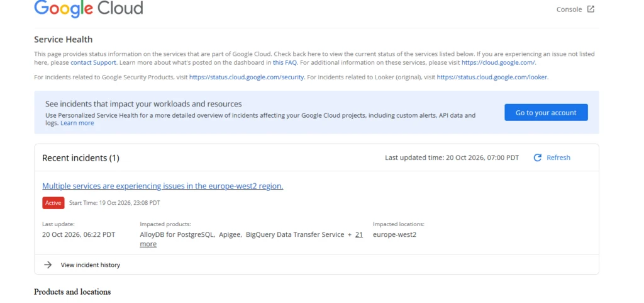The width and height of the screenshot is (644, 303).
Task: Click the red Active status badge
Action: (53, 203)
